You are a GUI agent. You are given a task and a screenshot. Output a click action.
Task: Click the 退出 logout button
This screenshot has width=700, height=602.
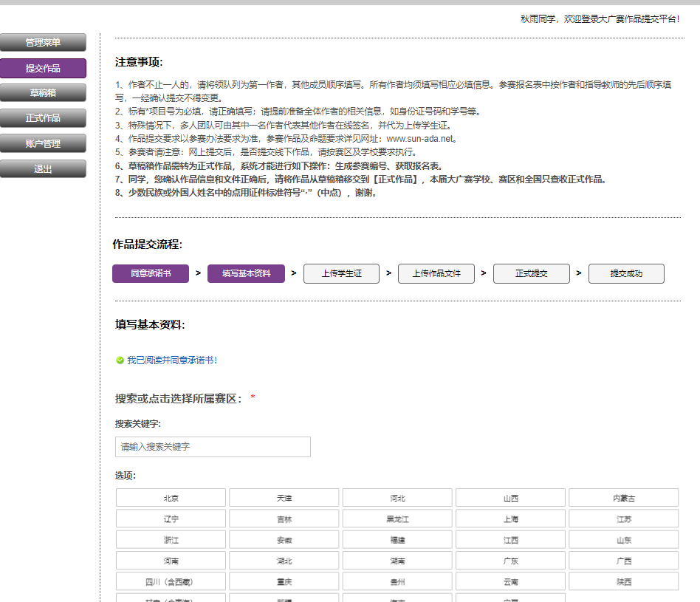click(x=43, y=169)
